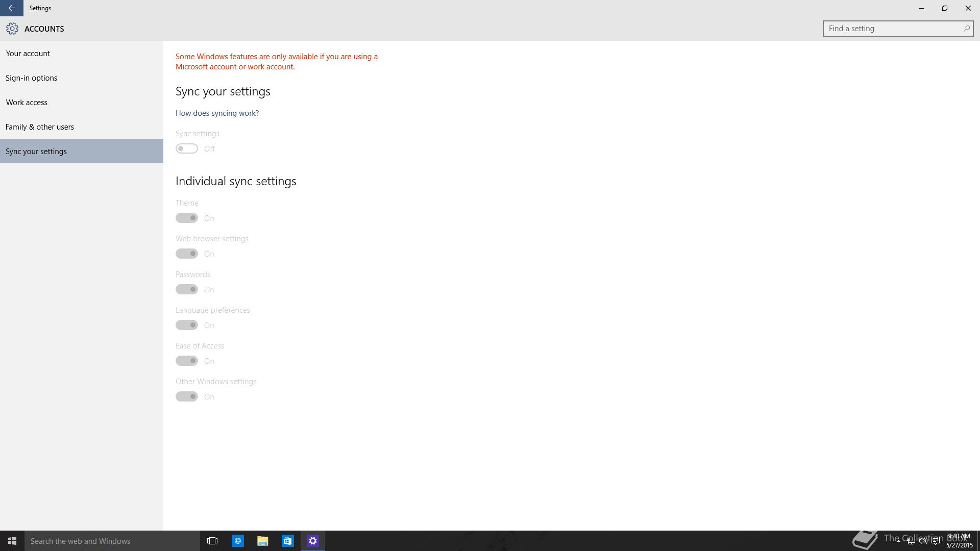Toggle Ease of Access sync switch
The image size is (980, 551).
pos(187,361)
